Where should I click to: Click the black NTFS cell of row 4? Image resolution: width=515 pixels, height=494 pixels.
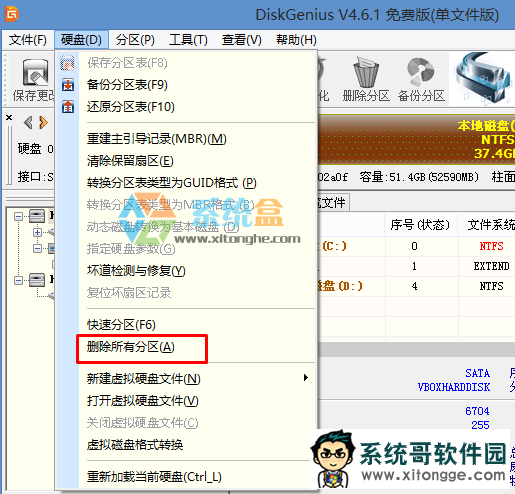(491, 286)
